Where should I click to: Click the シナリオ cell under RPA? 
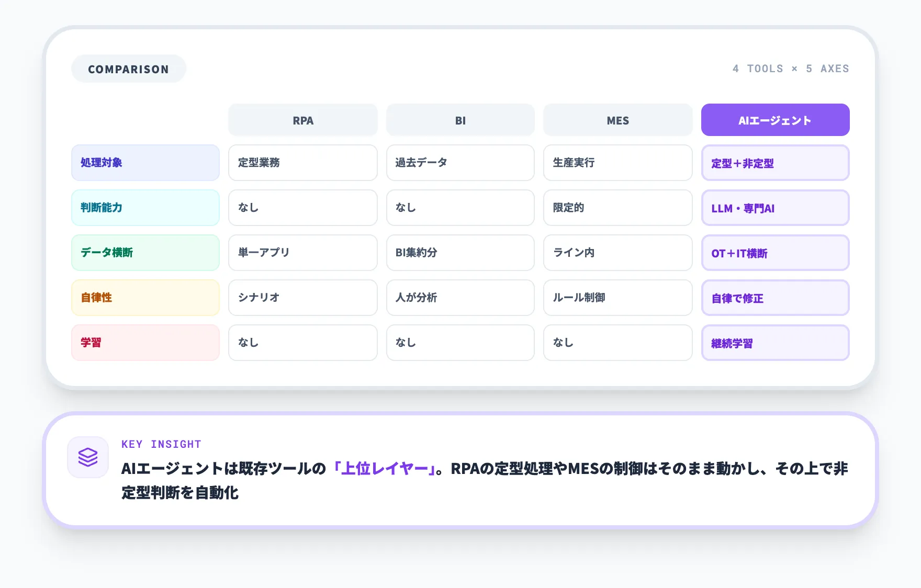302,298
